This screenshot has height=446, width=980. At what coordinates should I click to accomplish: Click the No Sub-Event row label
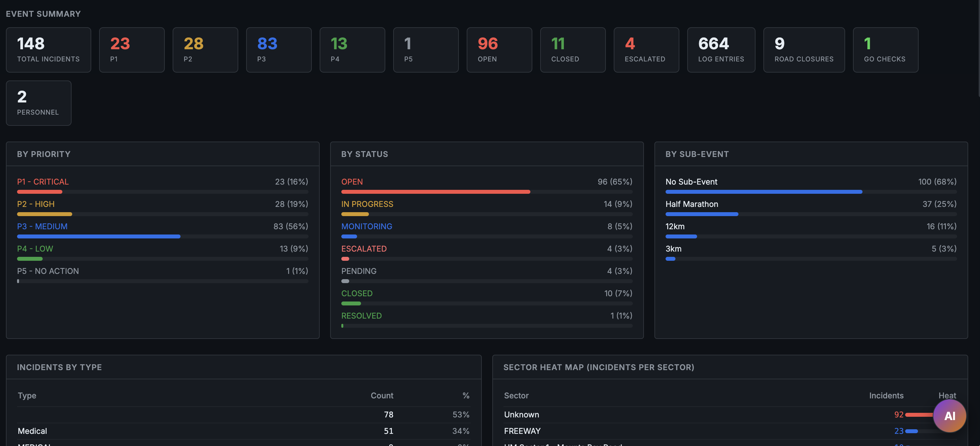(x=691, y=182)
